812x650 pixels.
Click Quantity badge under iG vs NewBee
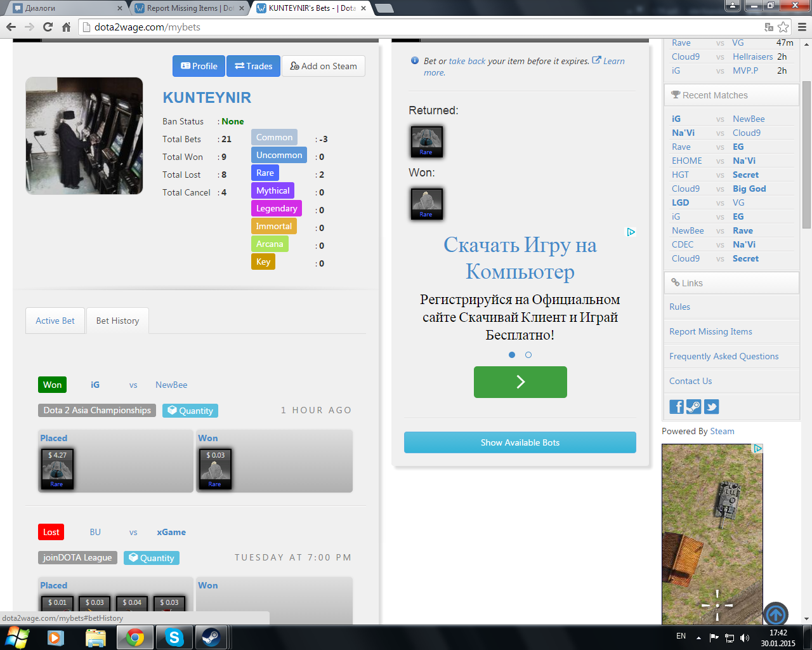click(190, 411)
